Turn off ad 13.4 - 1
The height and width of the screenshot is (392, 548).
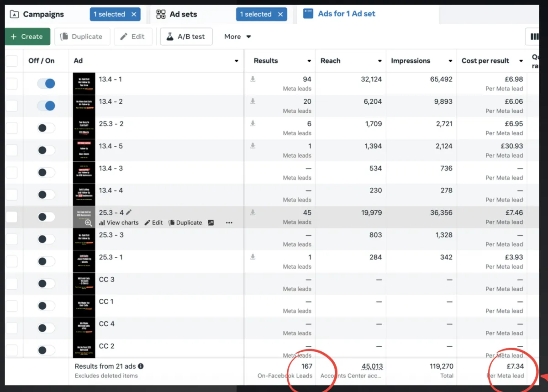click(46, 84)
